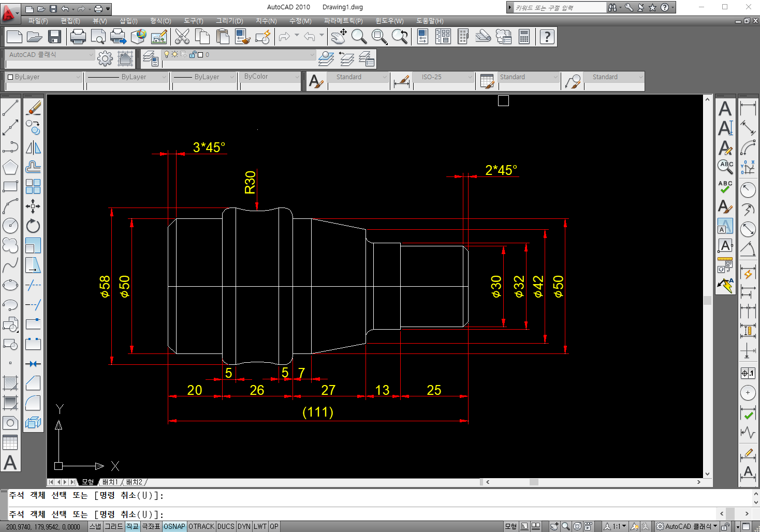Select the Fillet modify tool
Screen dimensions: 760x532
(x=33, y=403)
